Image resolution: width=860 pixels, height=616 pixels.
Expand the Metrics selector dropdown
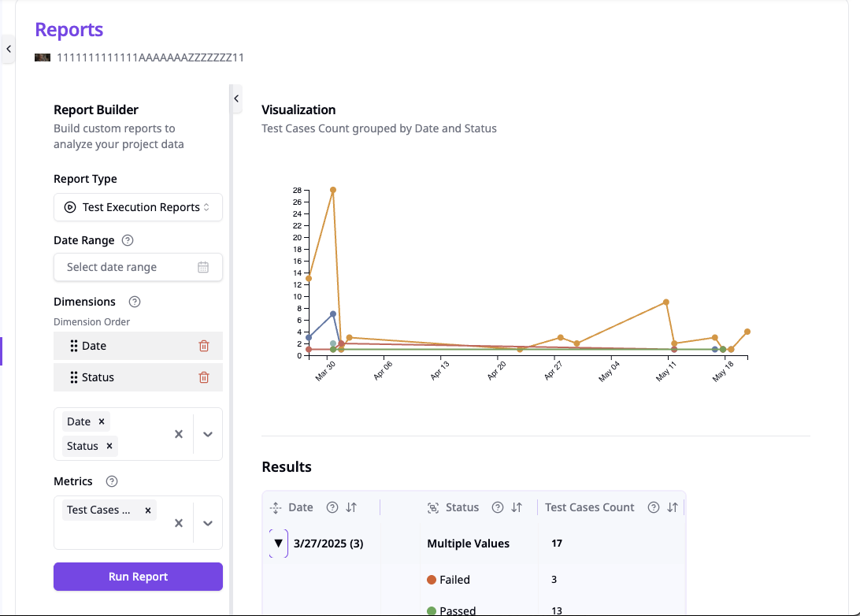[x=208, y=522]
